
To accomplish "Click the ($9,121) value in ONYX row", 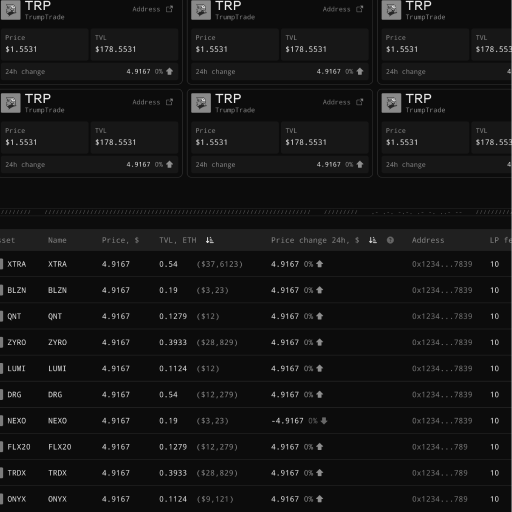I will [x=215, y=499].
